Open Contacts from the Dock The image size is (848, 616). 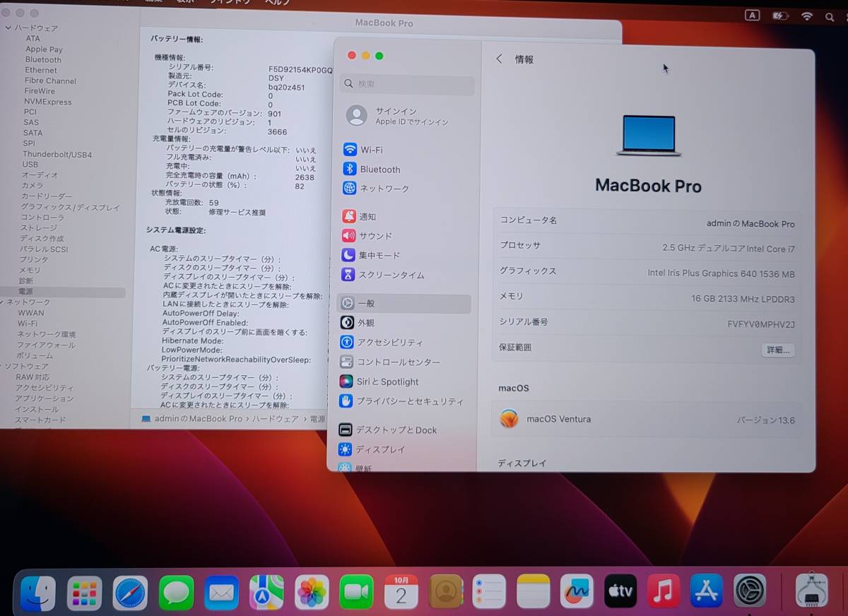click(447, 592)
